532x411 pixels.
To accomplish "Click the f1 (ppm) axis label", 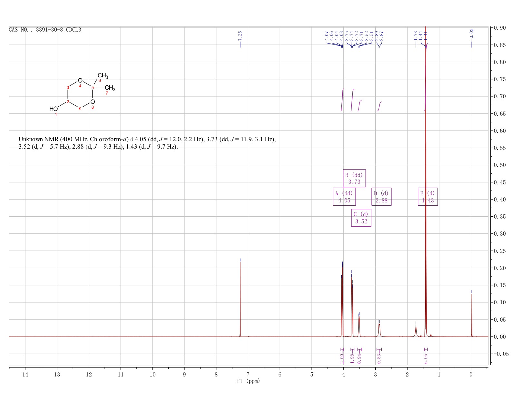I will pos(248,381).
